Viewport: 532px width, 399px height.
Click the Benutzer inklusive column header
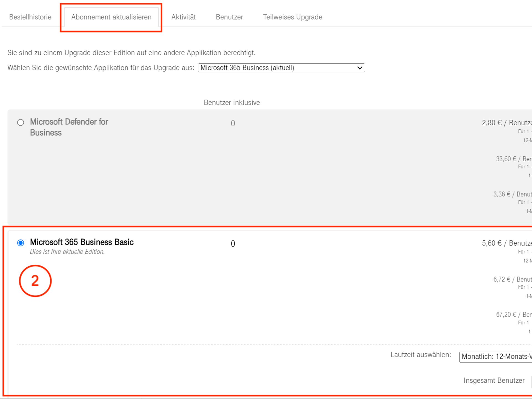pos(232,103)
